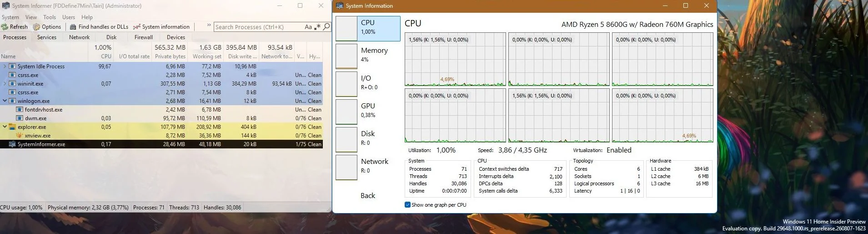Select the I/O mini graph in sidebar
868x234 pixels.
point(346,84)
